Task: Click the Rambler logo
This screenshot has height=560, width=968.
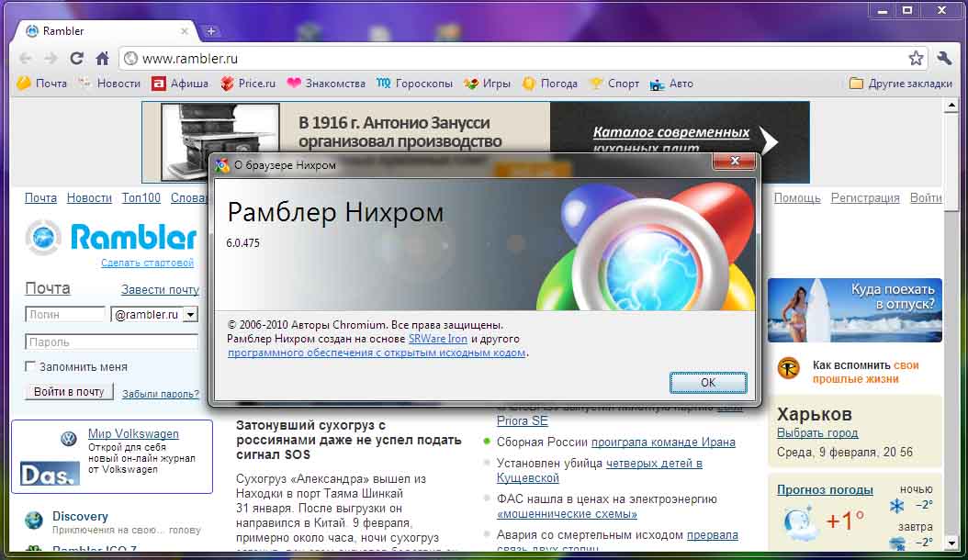Action: tap(110, 237)
